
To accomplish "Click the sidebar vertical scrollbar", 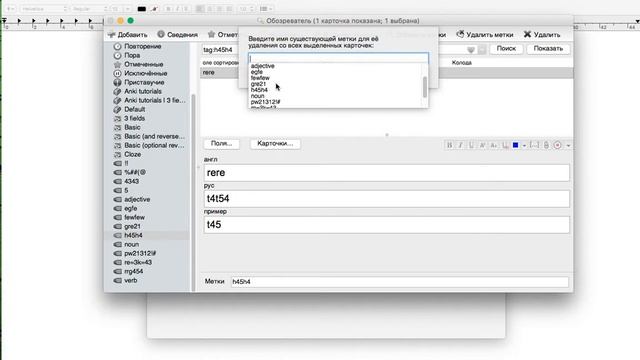I will pyautogui.click(x=193, y=192).
